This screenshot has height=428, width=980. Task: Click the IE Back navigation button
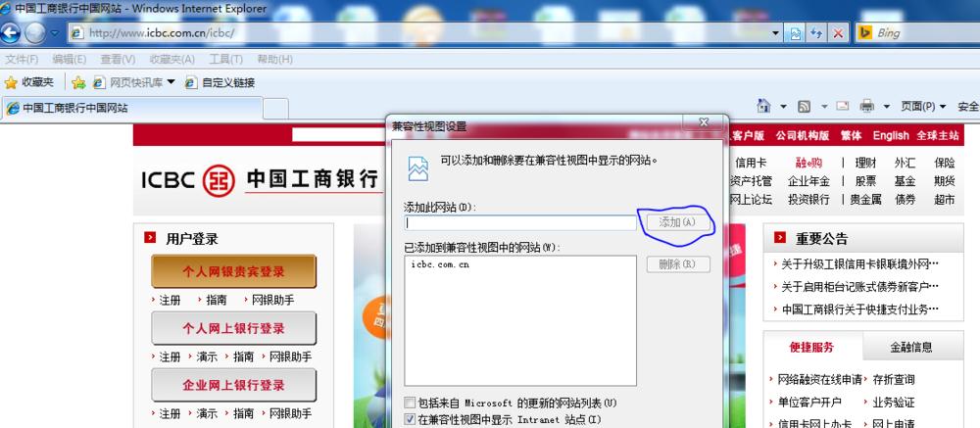pos(11,32)
